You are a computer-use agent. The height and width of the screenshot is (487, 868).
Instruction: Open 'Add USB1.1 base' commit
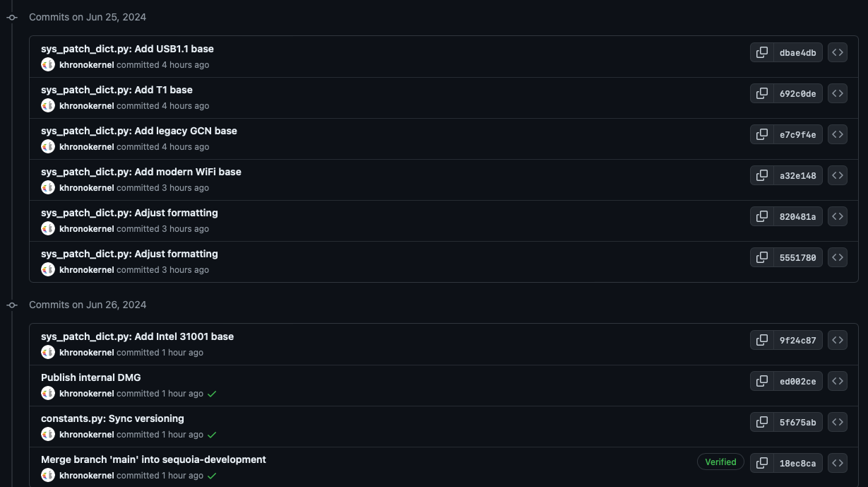127,49
